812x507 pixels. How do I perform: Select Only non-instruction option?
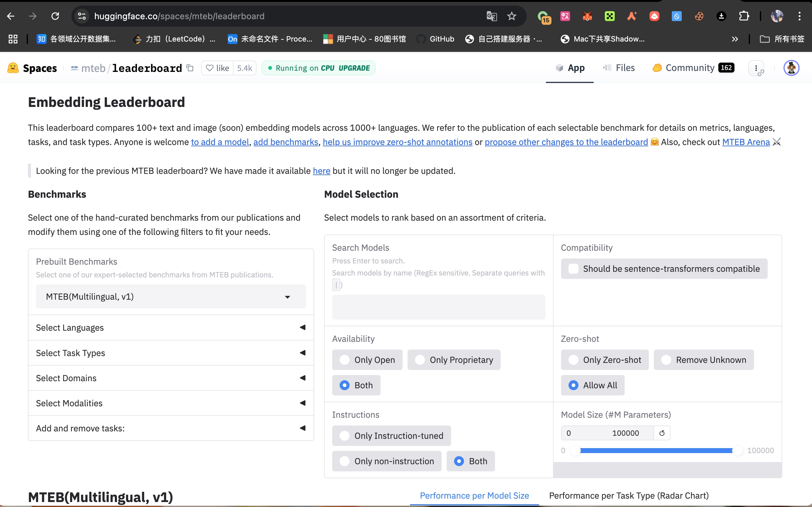[386, 461]
